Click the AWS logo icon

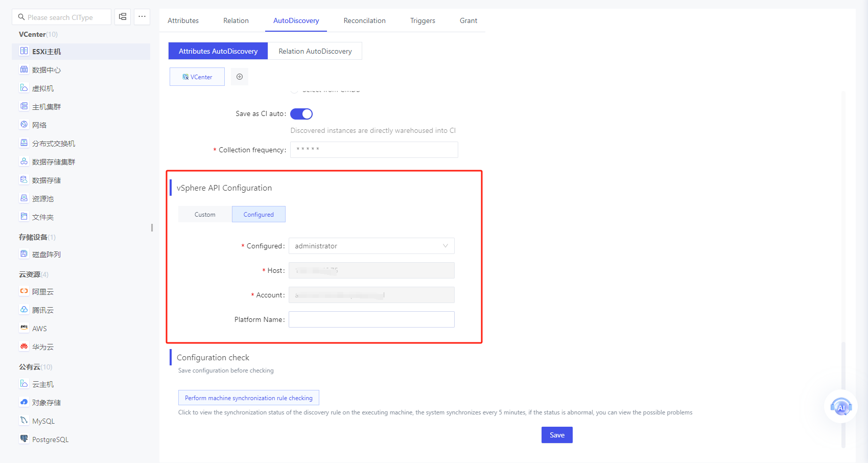click(24, 328)
